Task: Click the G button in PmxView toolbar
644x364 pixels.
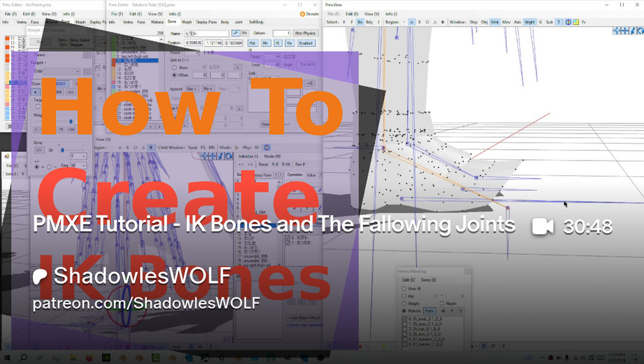Action: coord(540,22)
